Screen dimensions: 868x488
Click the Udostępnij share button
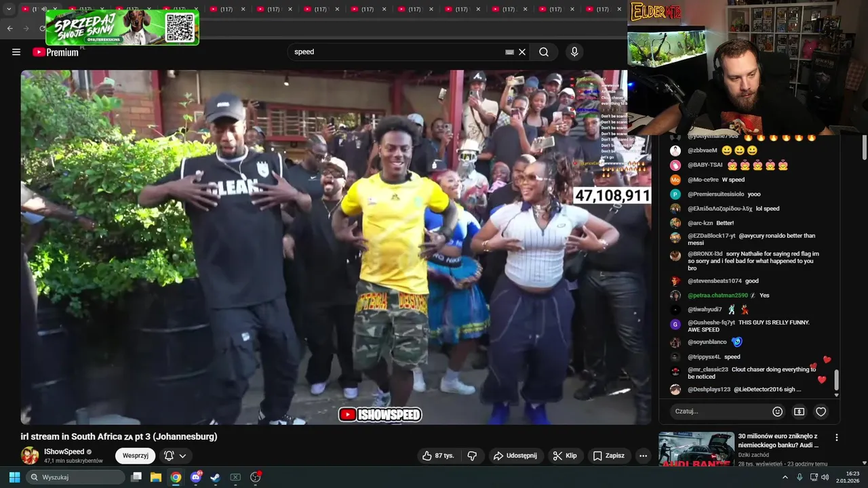[x=515, y=455]
